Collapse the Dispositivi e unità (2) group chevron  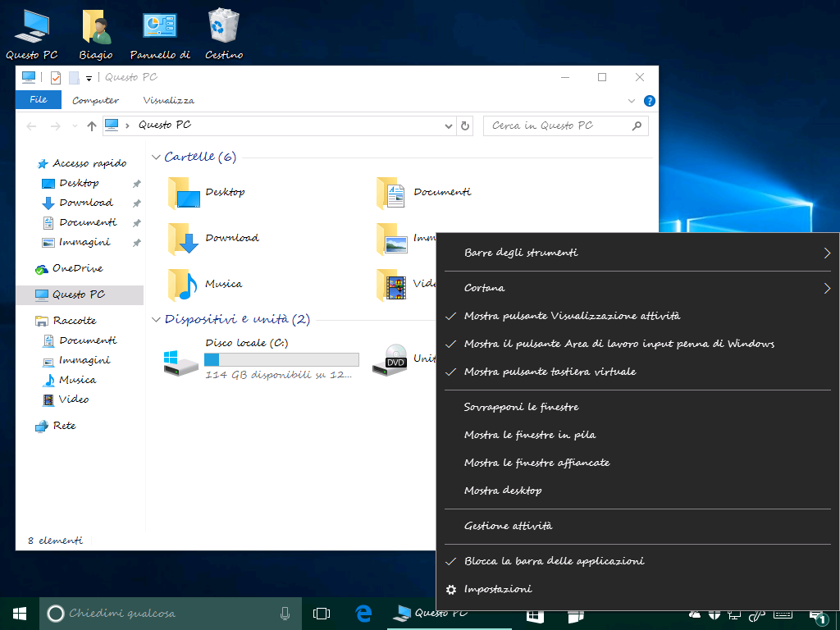(156, 320)
